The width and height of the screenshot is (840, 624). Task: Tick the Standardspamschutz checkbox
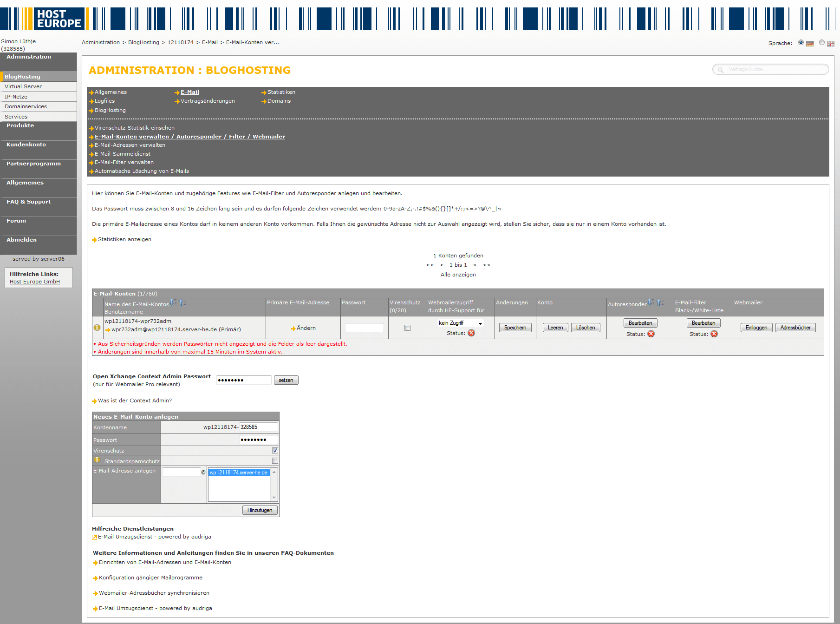[275, 461]
